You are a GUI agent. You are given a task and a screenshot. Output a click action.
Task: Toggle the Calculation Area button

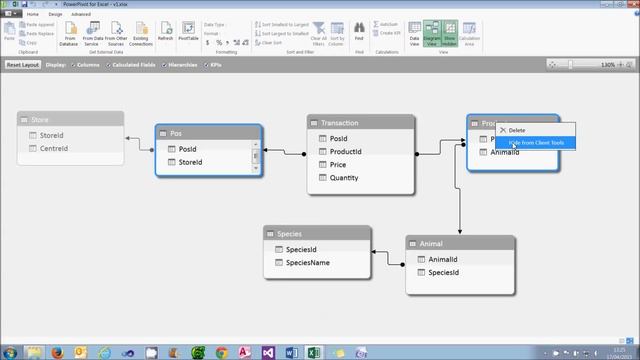(x=469, y=33)
